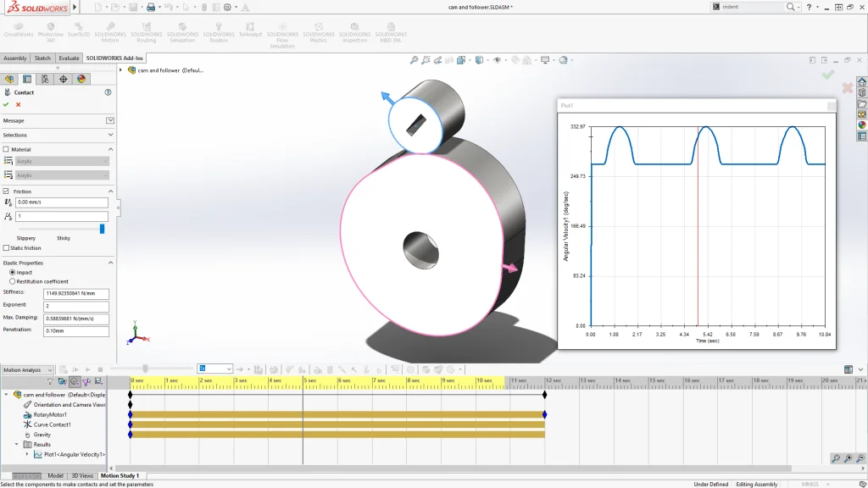
Task: Enable the Material checkbox
Action: (6, 149)
